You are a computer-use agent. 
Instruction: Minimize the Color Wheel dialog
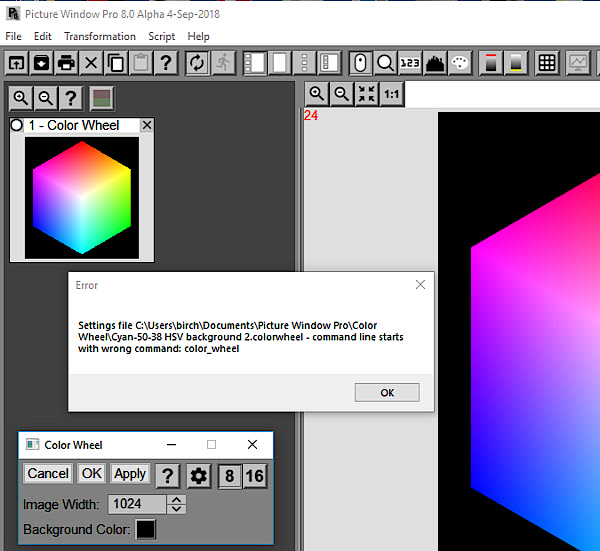point(171,445)
